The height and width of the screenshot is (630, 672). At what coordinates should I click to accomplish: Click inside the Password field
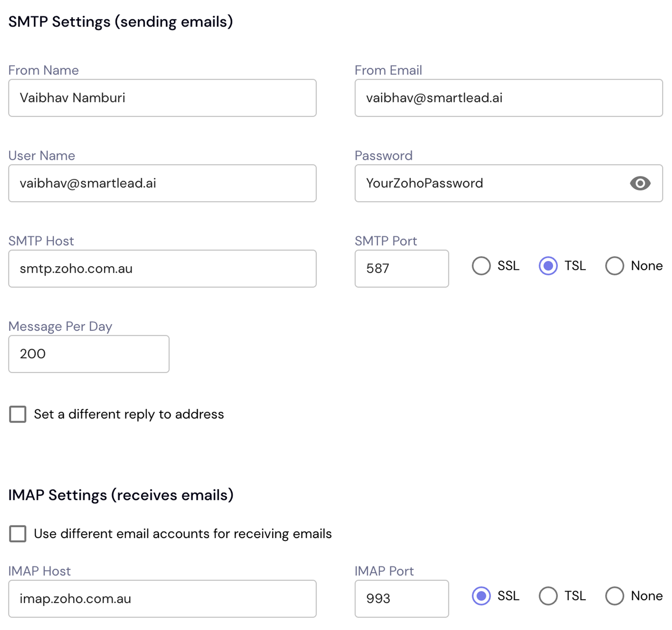pos(487,183)
